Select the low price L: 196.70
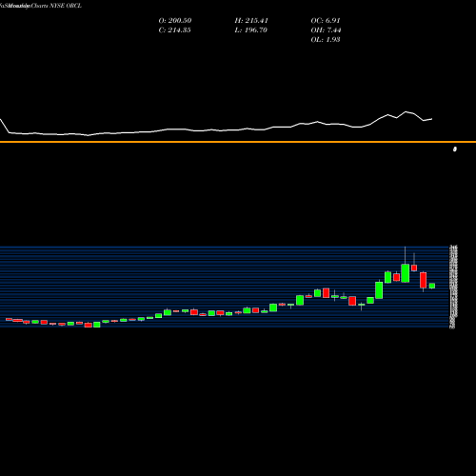Image resolution: width=476 pixels, height=476 pixels. point(250,30)
